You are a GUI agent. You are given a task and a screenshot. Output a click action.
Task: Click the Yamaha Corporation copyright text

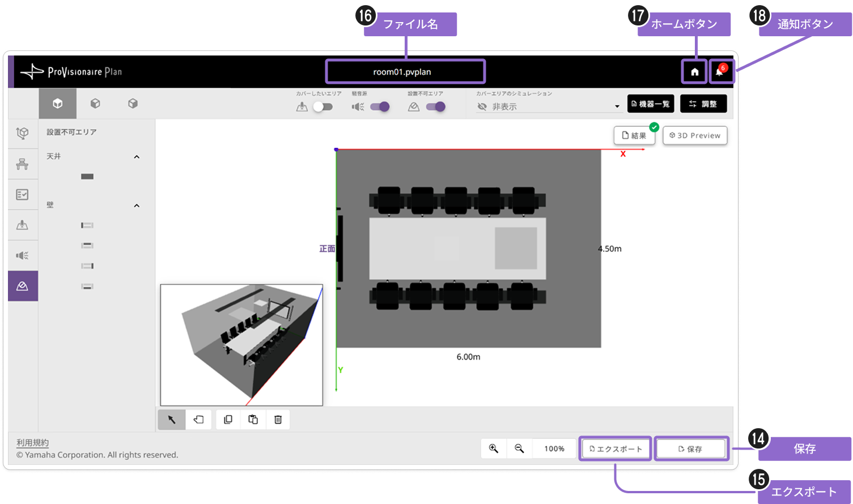pyautogui.click(x=97, y=455)
